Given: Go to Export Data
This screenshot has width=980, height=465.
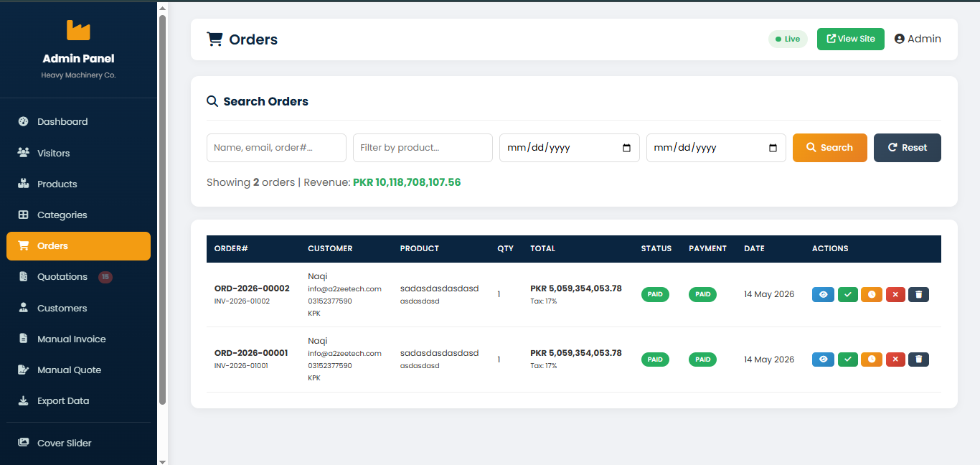Looking at the screenshot, I should (x=78, y=400).
